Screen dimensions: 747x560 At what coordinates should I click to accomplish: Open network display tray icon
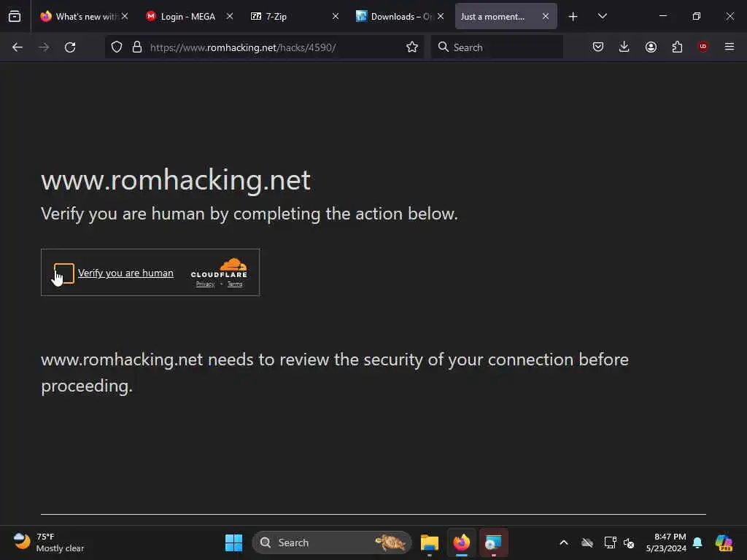coord(610,542)
